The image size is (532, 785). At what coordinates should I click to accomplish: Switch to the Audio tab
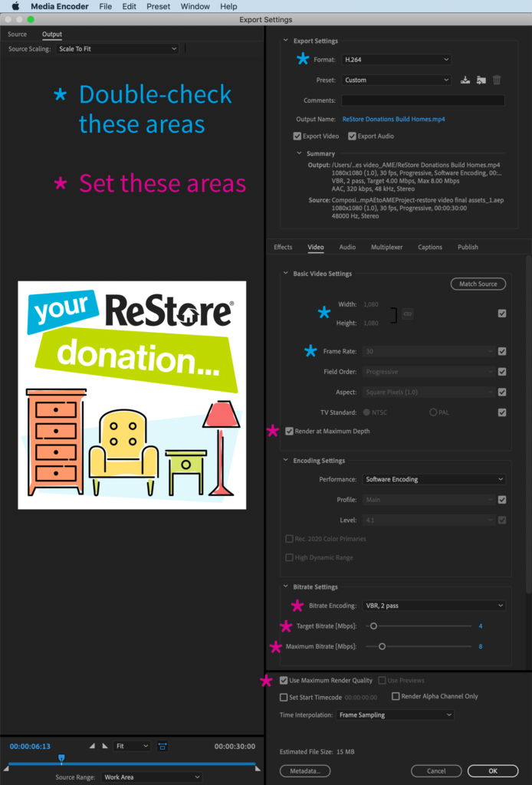tap(347, 247)
